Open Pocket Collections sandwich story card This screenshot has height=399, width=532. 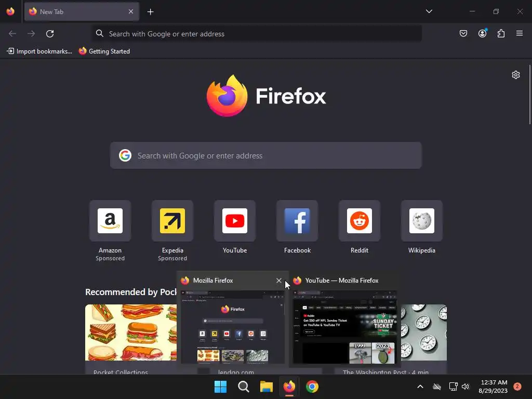click(131, 339)
